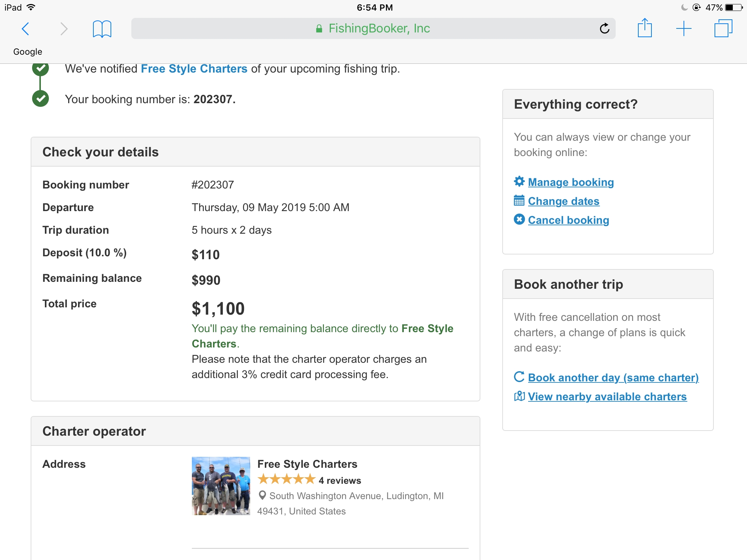Image resolution: width=747 pixels, height=560 pixels.
Task: Click the Manage booking link
Action: (571, 182)
